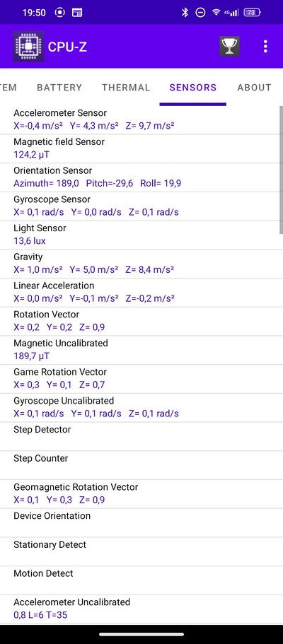This screenshot has width=283, height=644.
Task: Open the About tab
Action: point(254,87)
